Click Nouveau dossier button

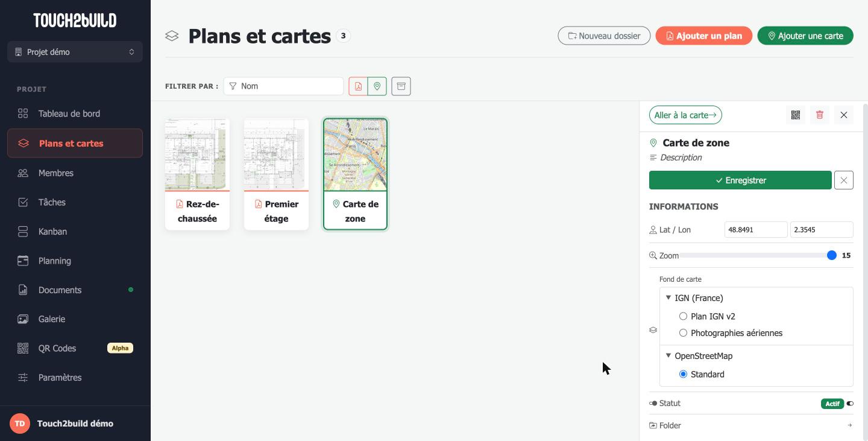pyautogui.click(x=604, y=36)
